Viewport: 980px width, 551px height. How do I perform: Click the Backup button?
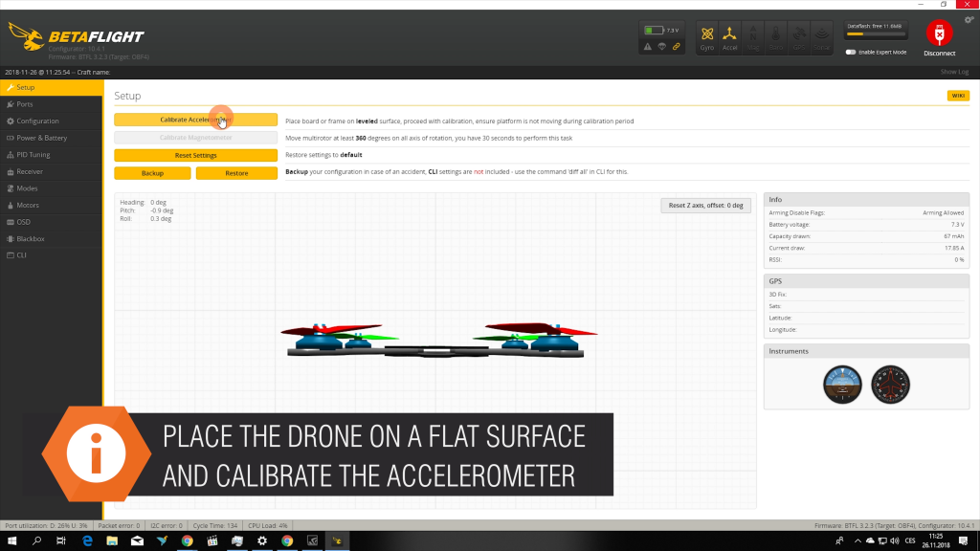pos(152,173)
